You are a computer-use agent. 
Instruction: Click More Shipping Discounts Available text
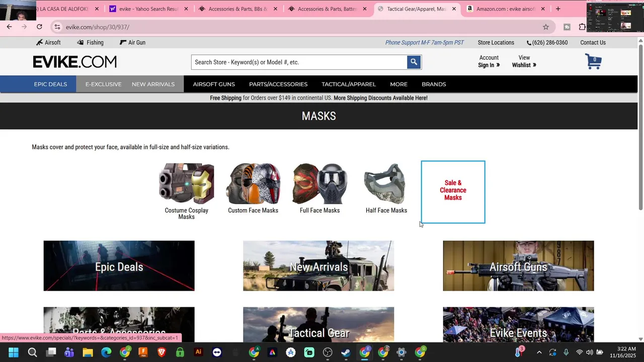click(380, 98)
